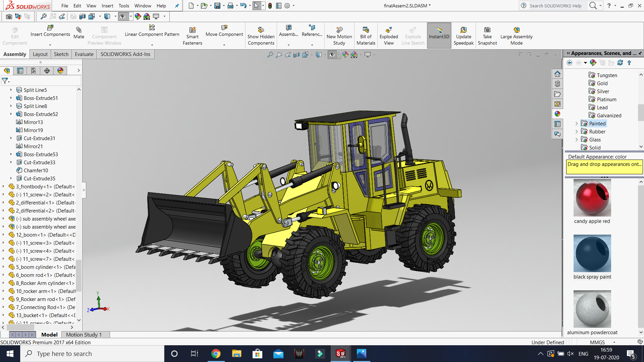This screenshot has height=362, width=644.
Task: Open Google Chrome from the taskbar
Action: click(x=216, y=354)
